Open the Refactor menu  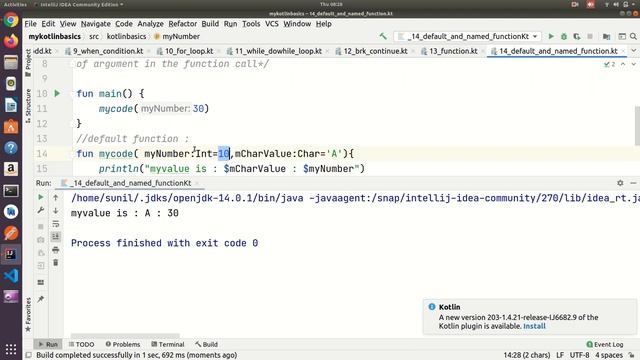tap(182, 24)
